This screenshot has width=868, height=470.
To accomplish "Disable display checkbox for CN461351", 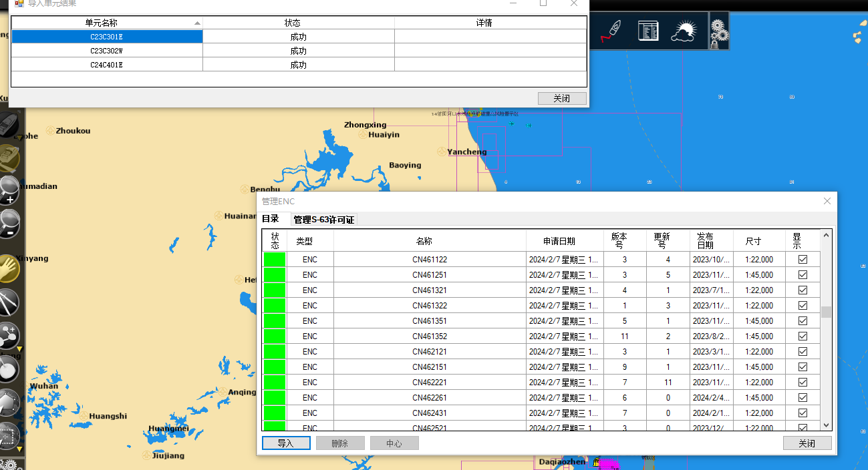I will (x=803, y=320).
